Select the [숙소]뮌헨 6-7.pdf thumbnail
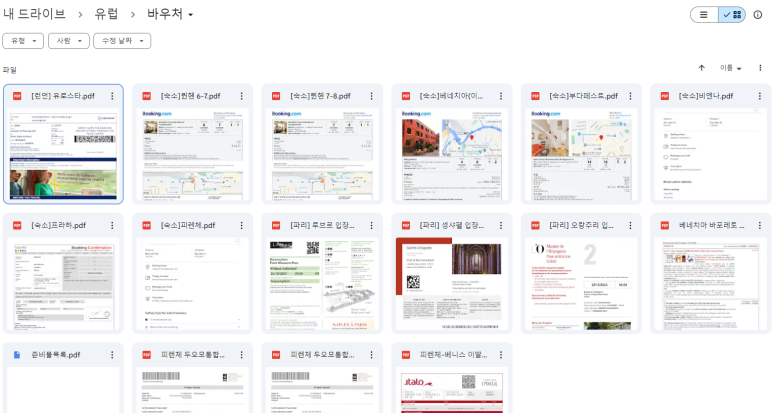Screen dimensions: 773x413 [x=193, y=154]
